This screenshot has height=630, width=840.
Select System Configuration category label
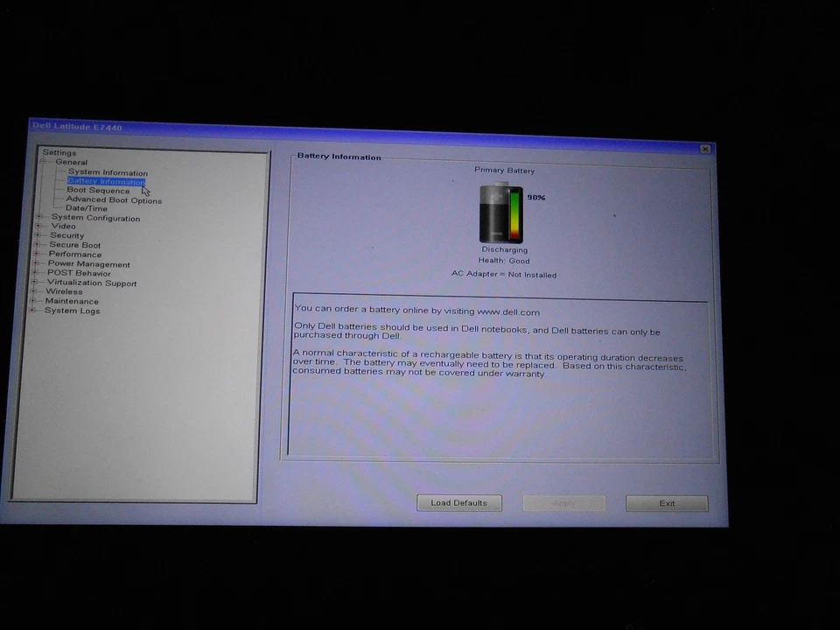95,218
